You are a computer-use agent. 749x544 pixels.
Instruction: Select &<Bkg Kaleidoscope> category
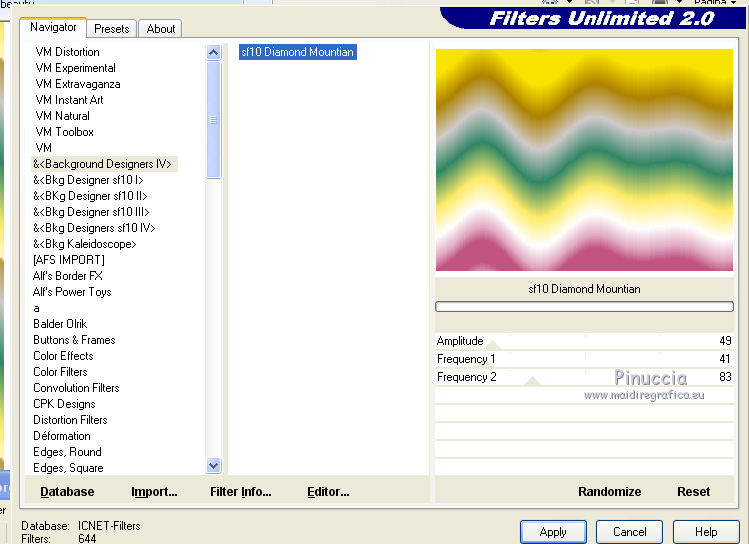click(x=85, y=244)
